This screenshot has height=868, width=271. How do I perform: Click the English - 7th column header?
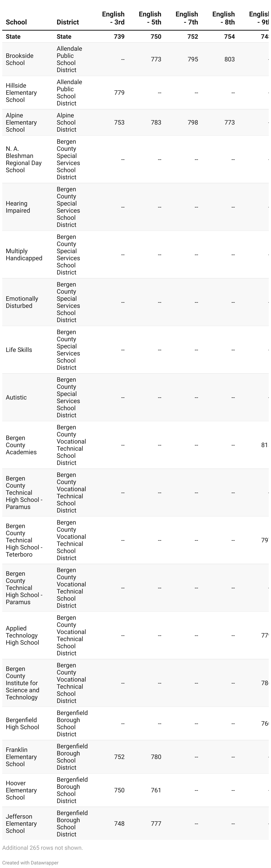187,18
